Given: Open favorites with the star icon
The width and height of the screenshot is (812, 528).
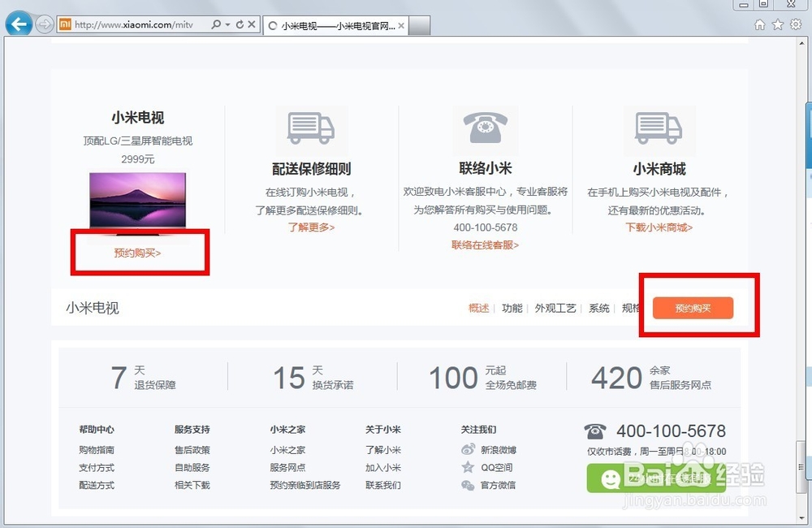Looking at the screenshot, I should [778, 24].
